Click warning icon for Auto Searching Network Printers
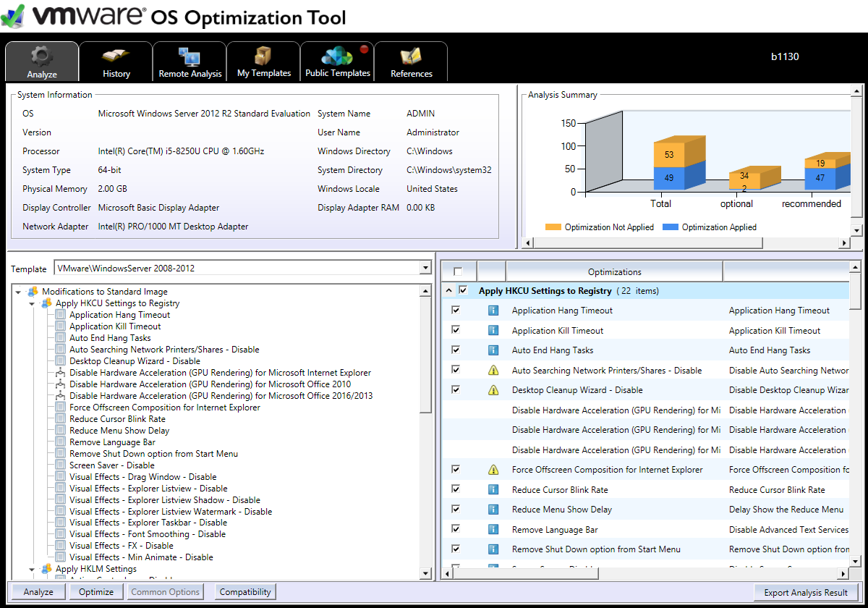The height and width of the screenshot is (608, 868). pyautogui.click(x=493, y=371)
